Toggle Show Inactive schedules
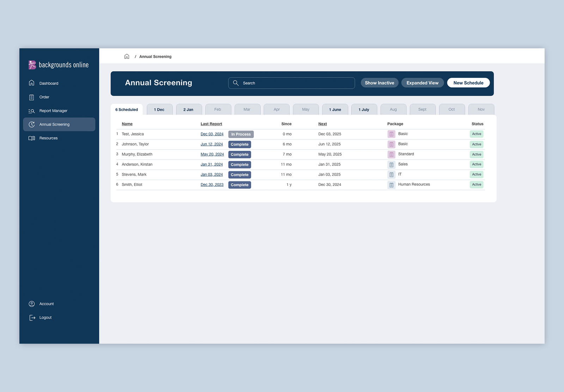 (379, 83)
